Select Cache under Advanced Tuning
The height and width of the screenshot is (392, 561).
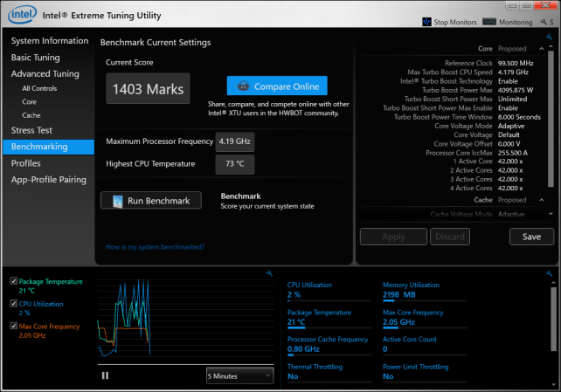[x=31, y=115]
